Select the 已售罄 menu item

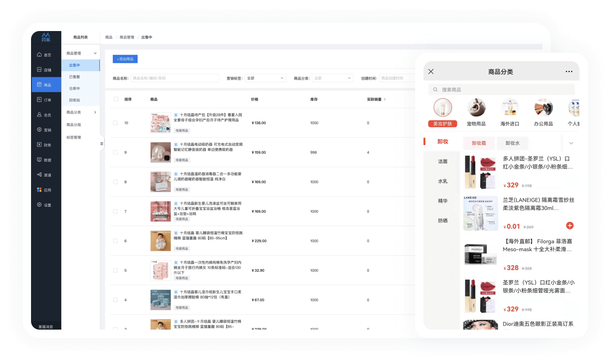point(75,77)
